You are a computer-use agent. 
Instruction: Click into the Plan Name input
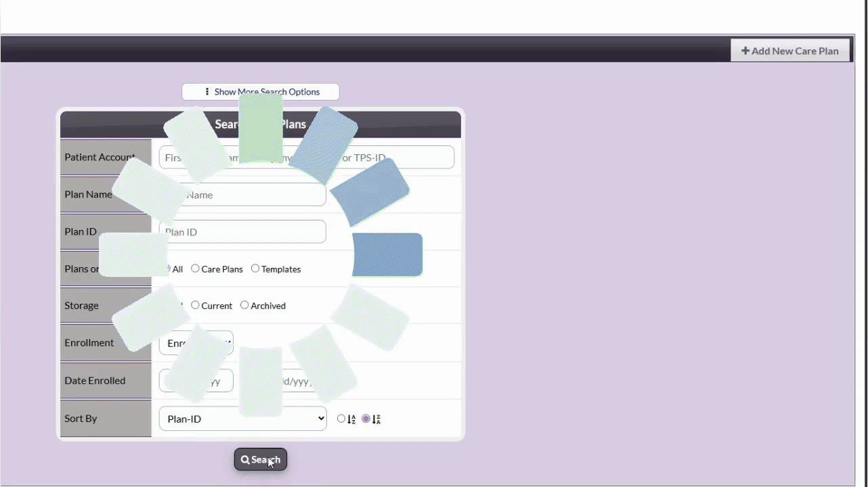click(242, 195)
